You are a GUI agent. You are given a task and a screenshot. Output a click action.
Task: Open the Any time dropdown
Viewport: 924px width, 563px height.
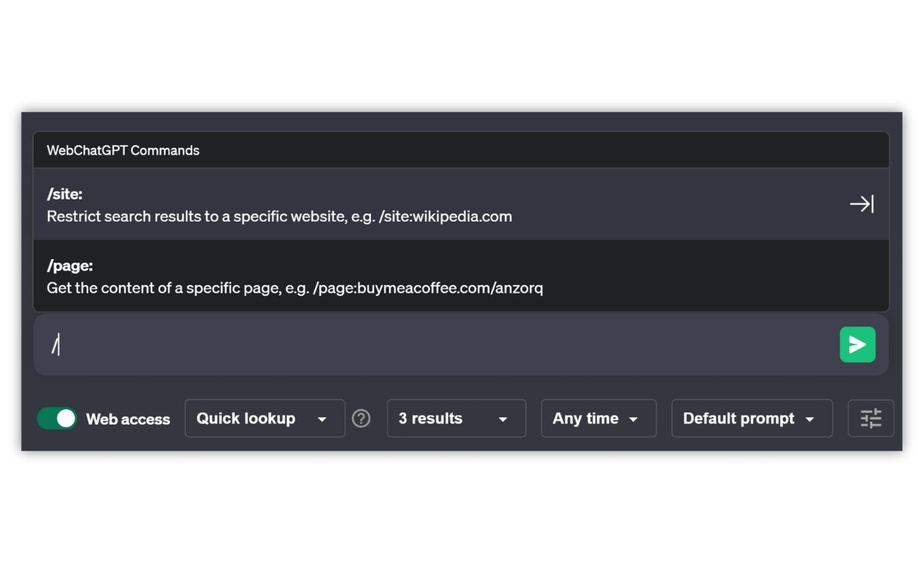pos(598,418)
